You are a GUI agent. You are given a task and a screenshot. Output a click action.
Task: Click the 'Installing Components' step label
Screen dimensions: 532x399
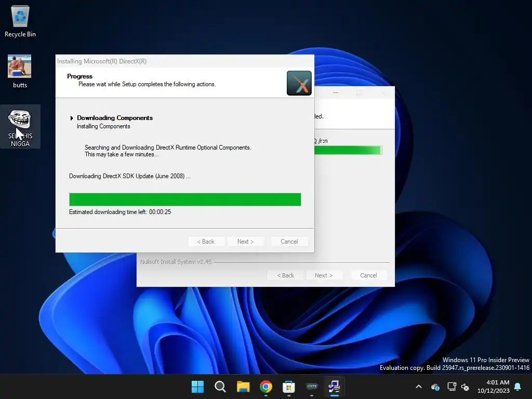[x=103, y=126]
